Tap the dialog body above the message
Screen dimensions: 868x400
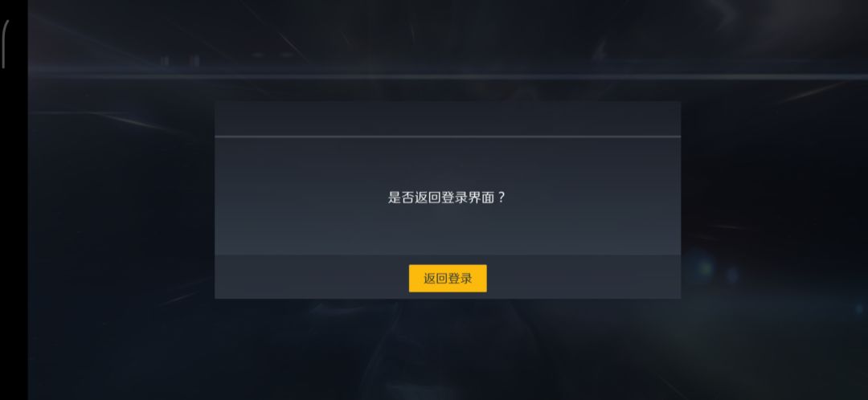448,163
